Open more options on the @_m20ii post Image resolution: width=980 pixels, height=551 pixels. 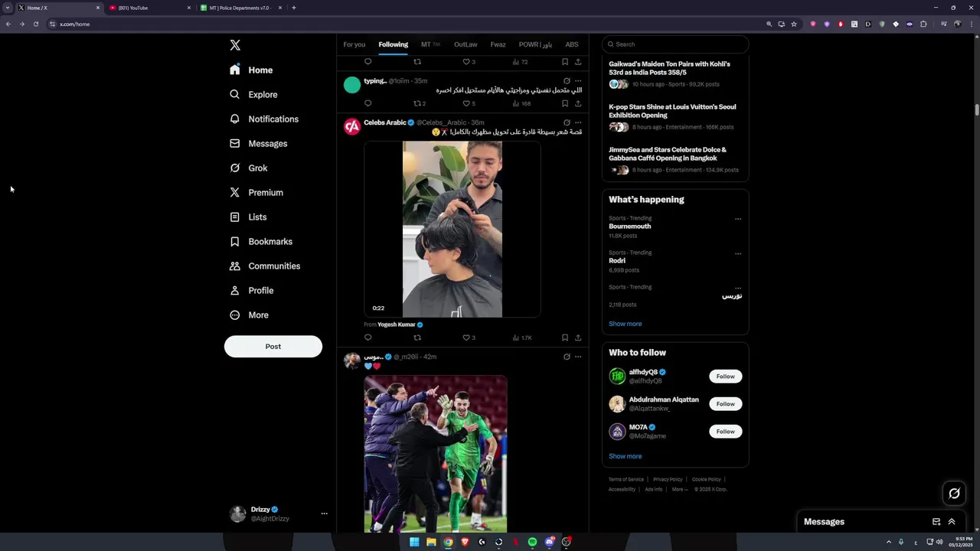[x=578, y=357]
